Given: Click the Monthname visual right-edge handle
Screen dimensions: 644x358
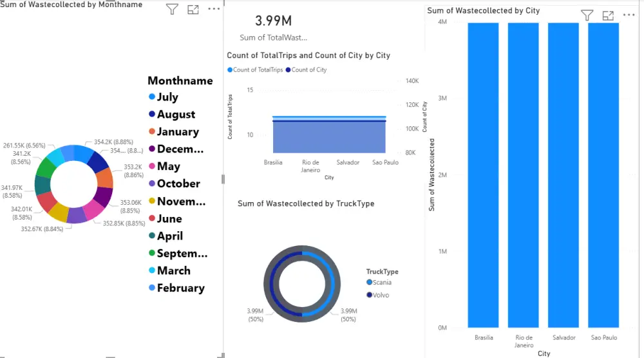Looking at the screenshot, I should tap(223, 179).
